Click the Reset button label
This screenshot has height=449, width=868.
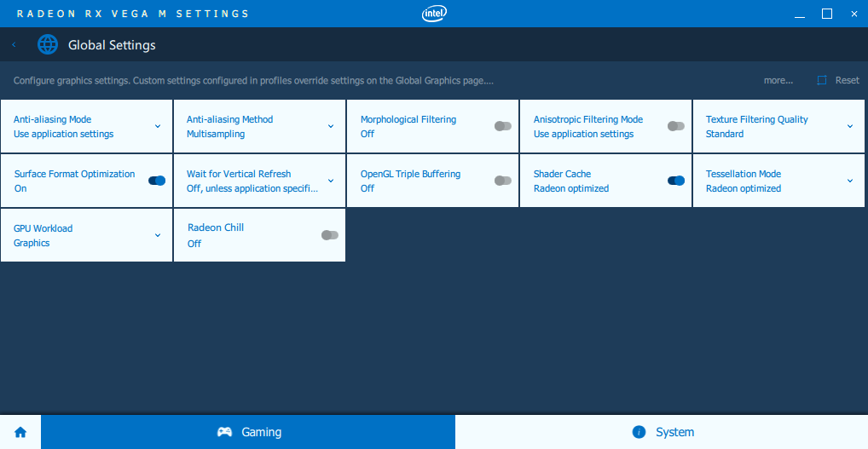pos(847,80)
